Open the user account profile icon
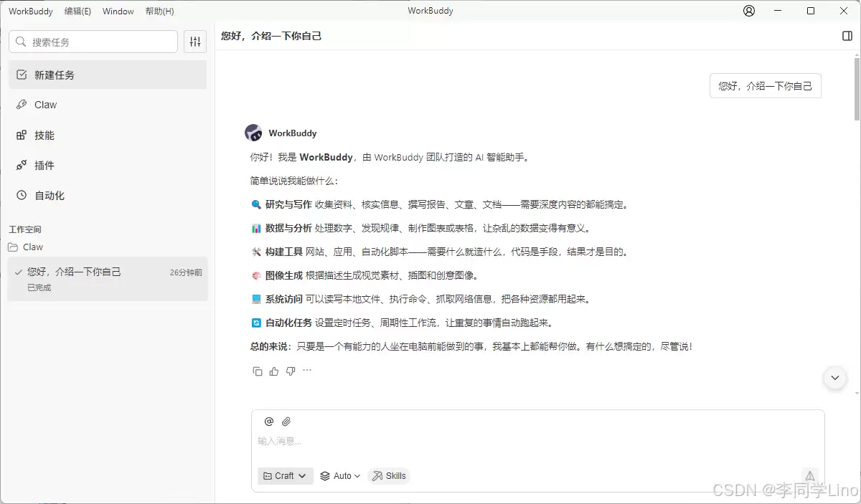861x504 pixels. [x=749, y=11]
